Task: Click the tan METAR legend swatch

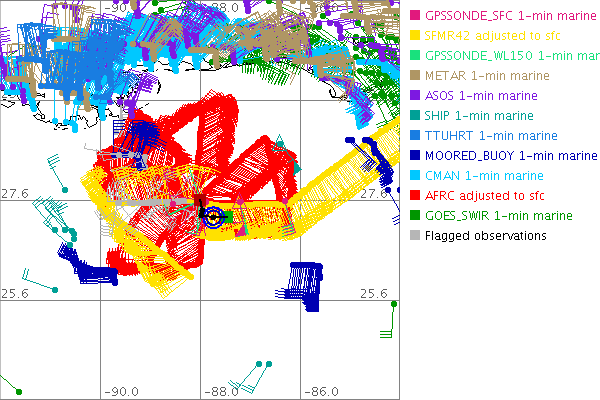Action: point(415,76)
